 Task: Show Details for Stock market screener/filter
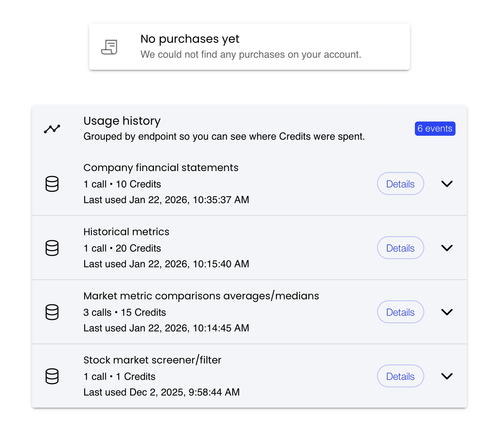click(x=400, y=376)
